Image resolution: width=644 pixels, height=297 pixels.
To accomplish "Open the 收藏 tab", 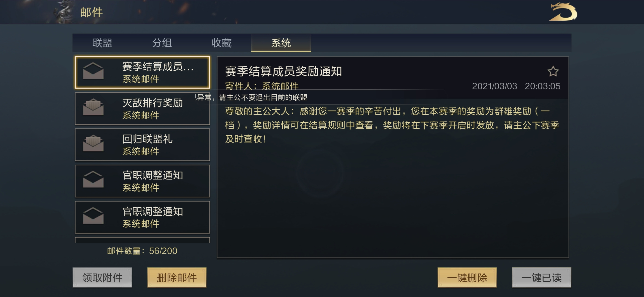I will pyautogui.click(x=222, y=43).
